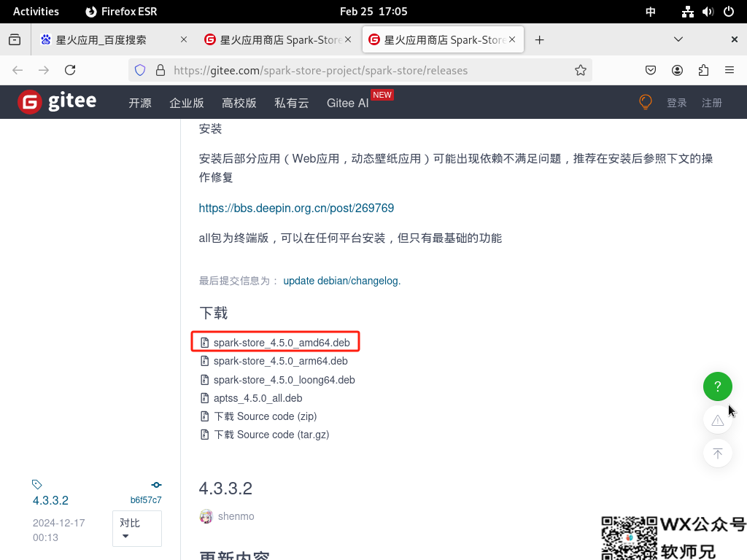Download aptss_4.5.0_all.deb
Screen dimensions: 747x560
(x=258, y=398)
